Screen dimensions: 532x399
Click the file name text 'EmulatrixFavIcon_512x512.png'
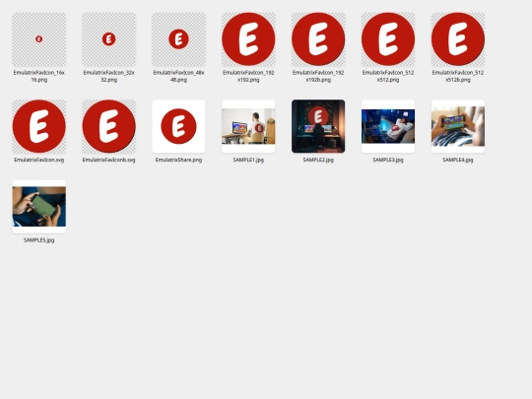point(388,76)
